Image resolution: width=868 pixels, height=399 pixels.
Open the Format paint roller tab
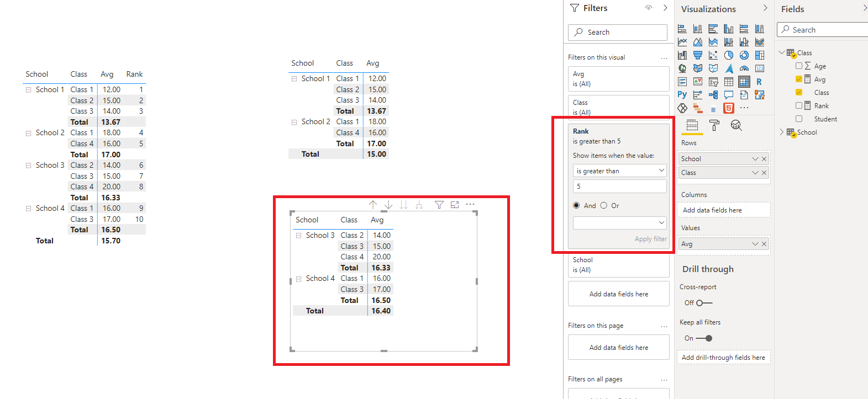(x=714, y=125)
